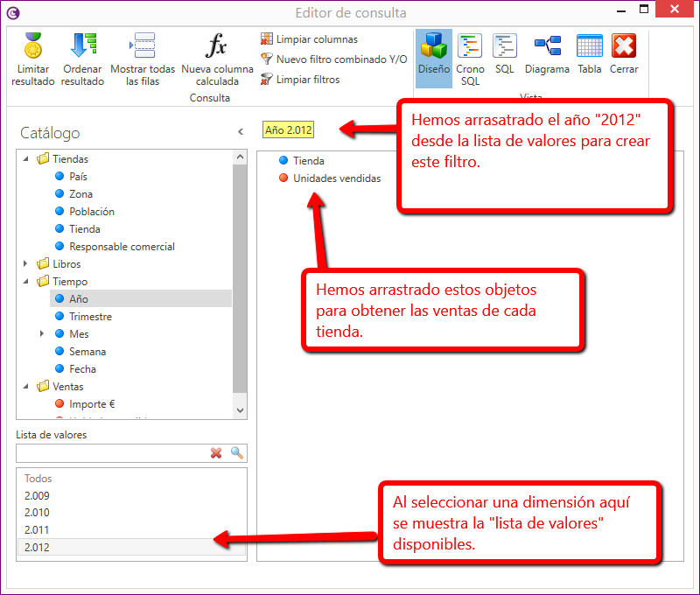Switch to Tabla view
Viewport: 700px width, 595px height.
pyautogui.click(x=590, y=46)
